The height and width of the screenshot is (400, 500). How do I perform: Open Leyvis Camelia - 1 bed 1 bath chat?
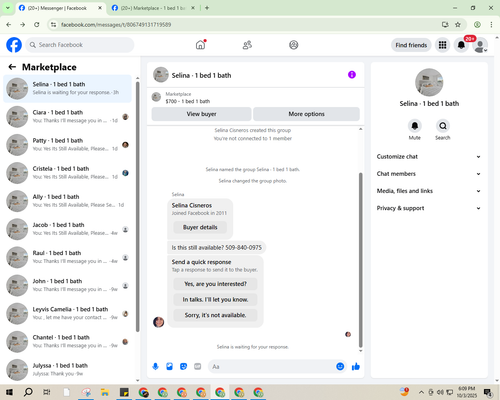(x=67, y=313)
